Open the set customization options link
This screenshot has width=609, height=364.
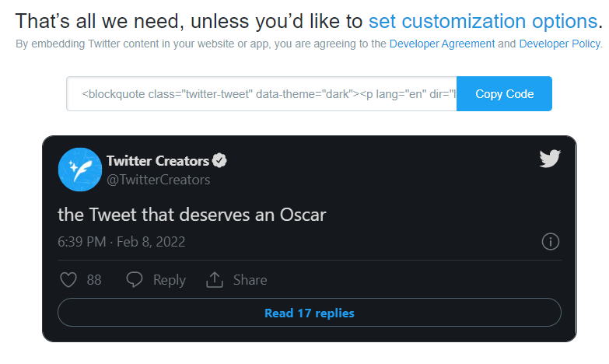[x=482, y=20]
